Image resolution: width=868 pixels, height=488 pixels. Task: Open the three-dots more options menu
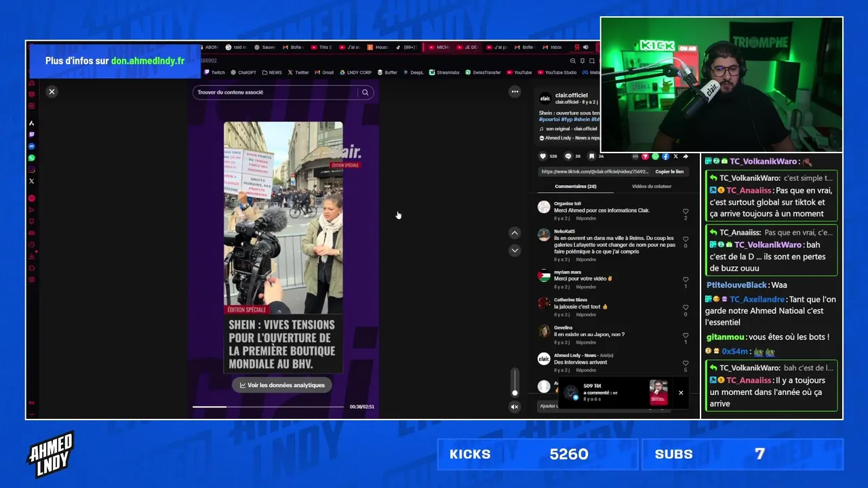pos(515,91)
